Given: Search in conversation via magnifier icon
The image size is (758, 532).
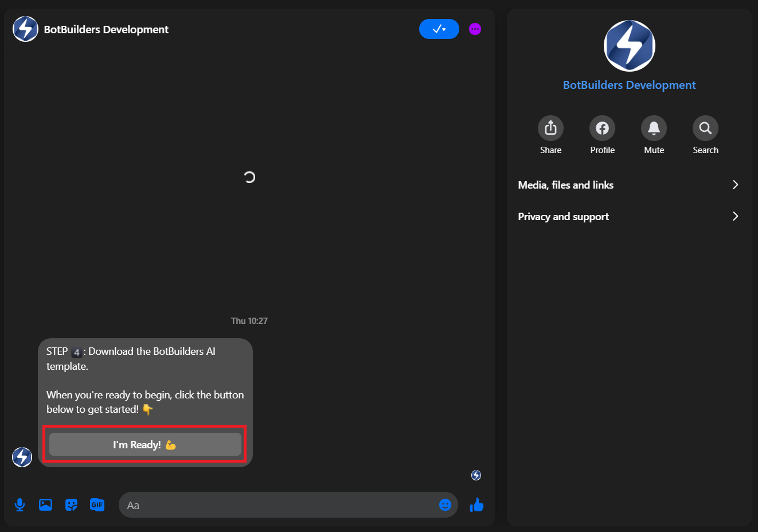Looking at the screenshot, I should (x=705, y=128).
